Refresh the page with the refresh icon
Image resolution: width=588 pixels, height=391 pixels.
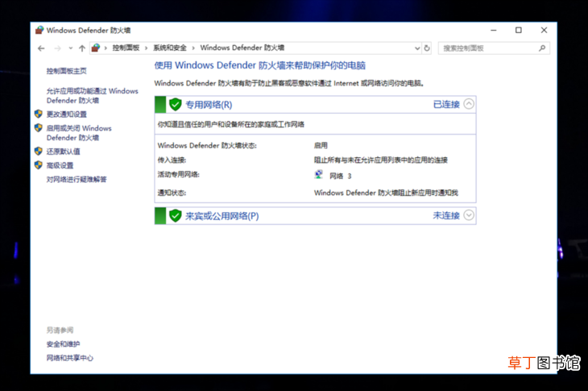pos(427,48)
